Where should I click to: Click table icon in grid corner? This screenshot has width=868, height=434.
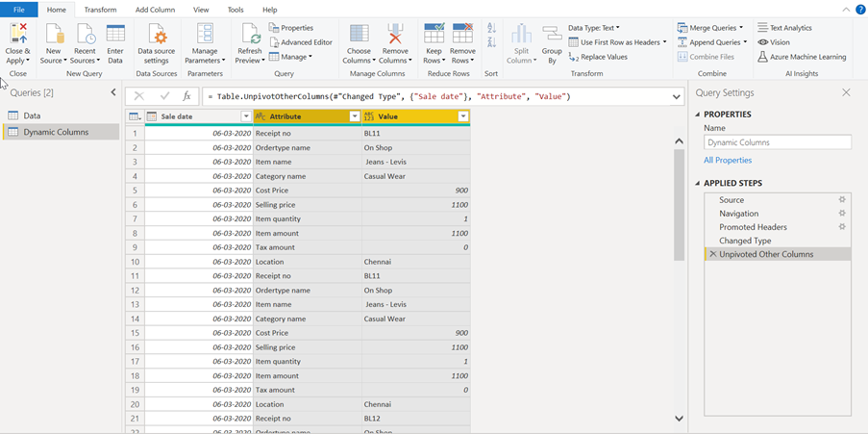(135, 116)
